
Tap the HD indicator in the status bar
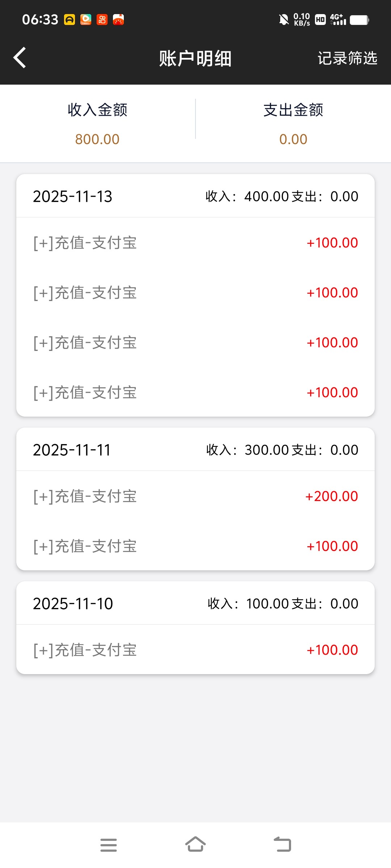click(320, 20)
